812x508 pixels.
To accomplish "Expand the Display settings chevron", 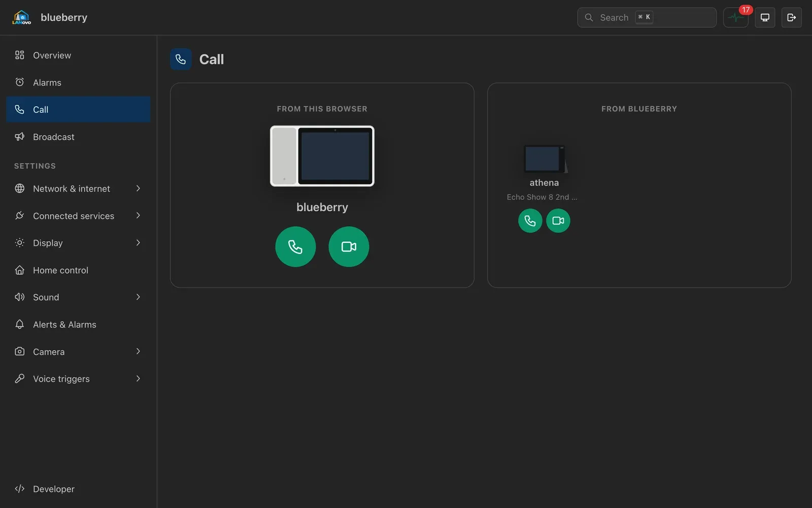I will (138, 243).
